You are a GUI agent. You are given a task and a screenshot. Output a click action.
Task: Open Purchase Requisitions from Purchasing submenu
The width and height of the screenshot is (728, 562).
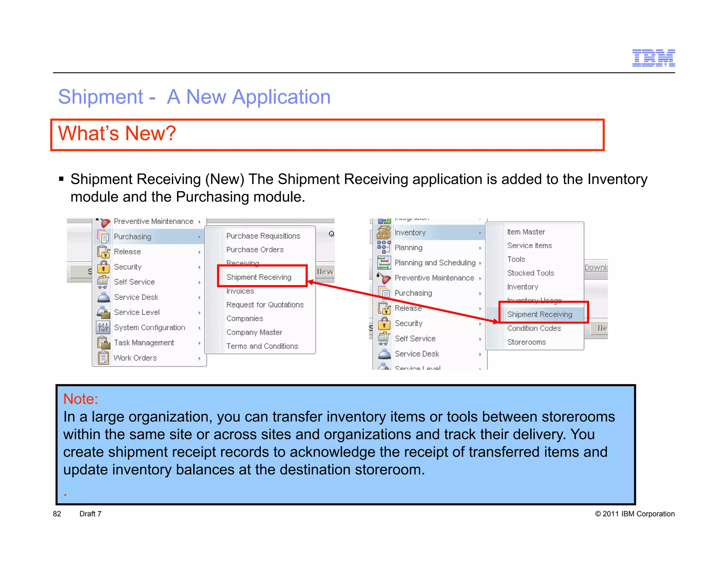[263, 236]
